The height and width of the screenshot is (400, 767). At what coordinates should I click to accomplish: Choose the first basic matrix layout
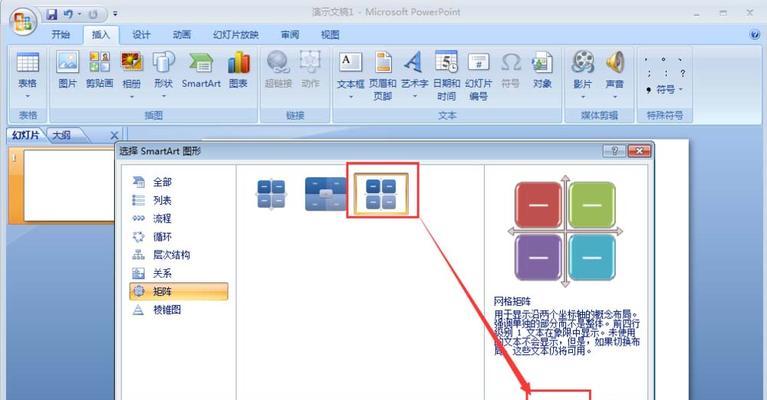pos(271,194)
